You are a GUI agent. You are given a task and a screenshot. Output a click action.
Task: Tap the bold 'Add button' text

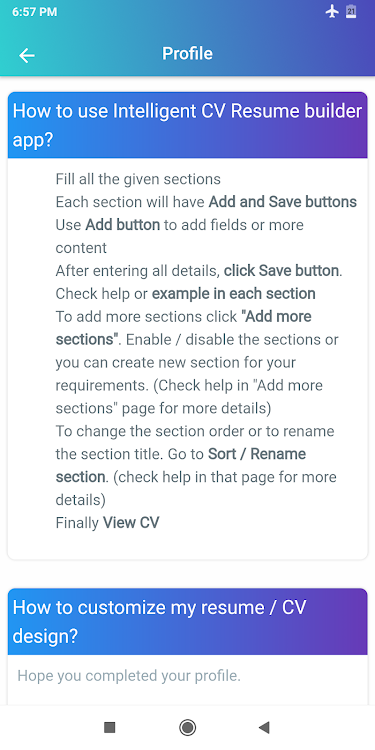(122, 225)
